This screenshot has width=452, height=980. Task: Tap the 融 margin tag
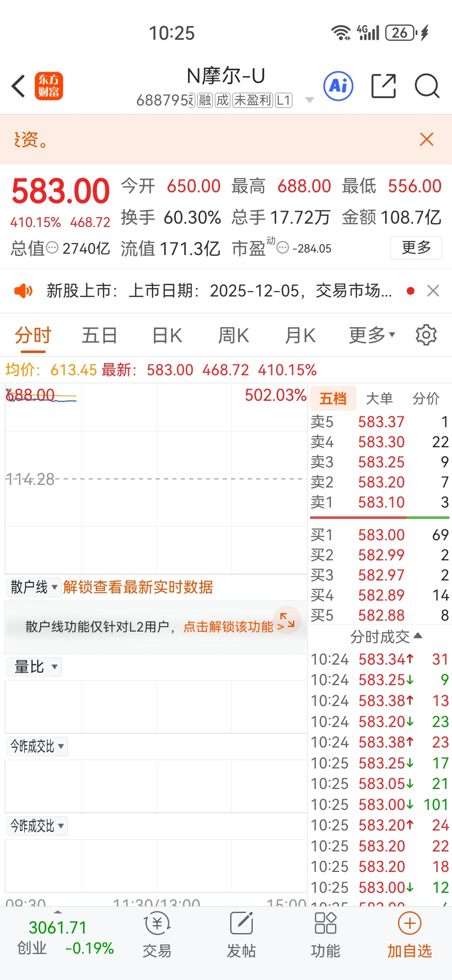(205, 100)
